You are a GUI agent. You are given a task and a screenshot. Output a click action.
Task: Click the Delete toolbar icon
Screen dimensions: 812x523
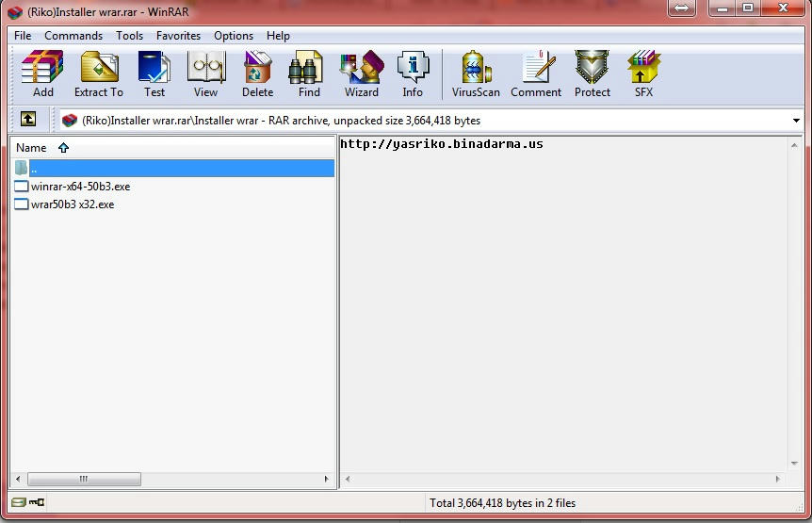[x=257, y=74]
